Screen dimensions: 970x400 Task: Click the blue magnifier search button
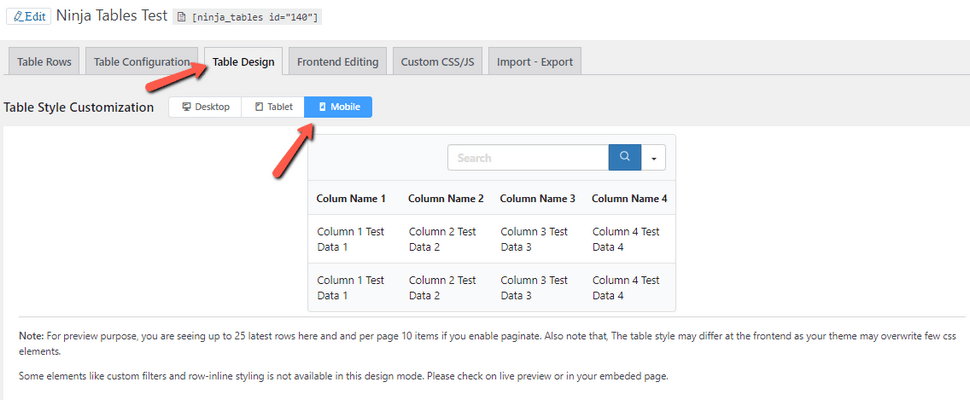tap(625, 157)
